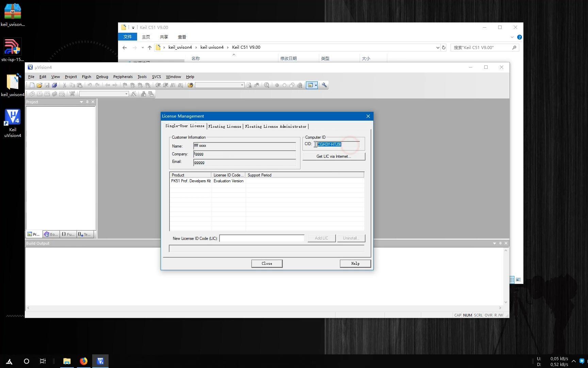Click the Add LIC button

[322, 238]
